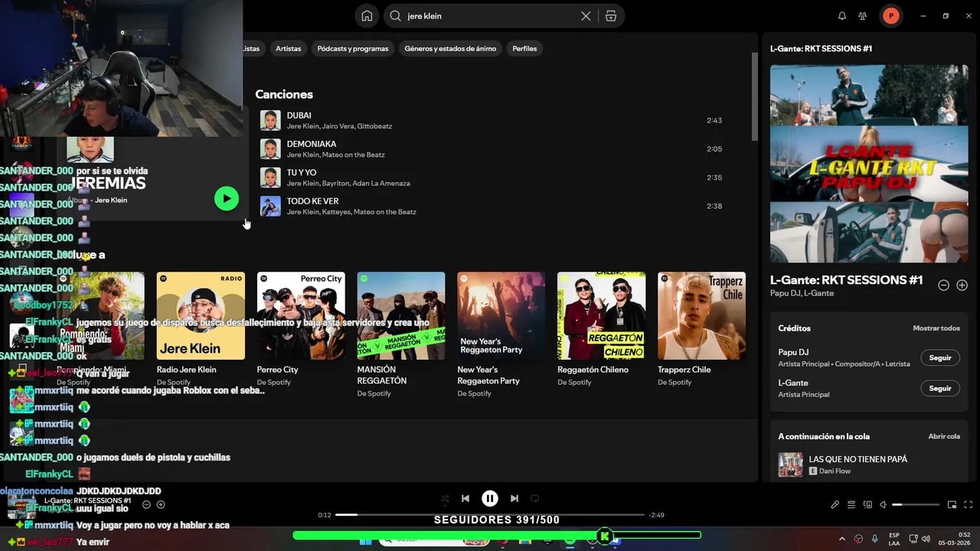
Task: Open the miniplayer icon
Action: click(x=952, y=505)
